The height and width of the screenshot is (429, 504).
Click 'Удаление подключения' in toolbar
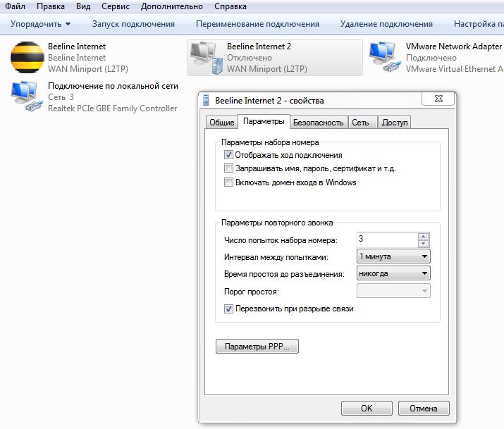coord(386,24)
